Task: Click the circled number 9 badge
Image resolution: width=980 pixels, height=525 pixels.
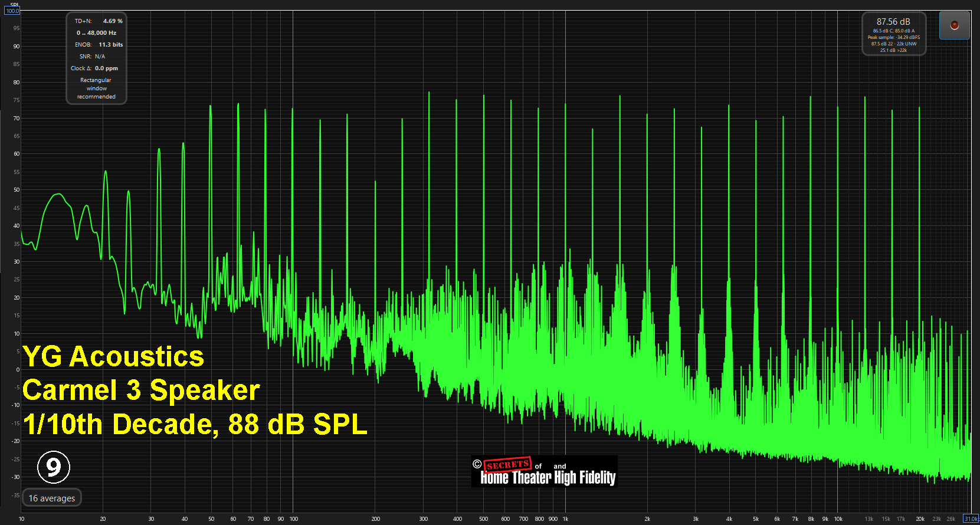Action: (x=54, y=467)
